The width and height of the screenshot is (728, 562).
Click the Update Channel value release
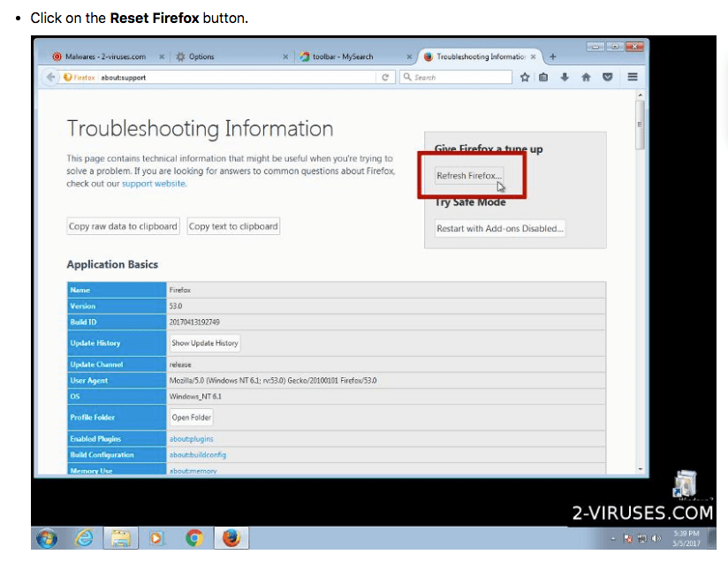tap(180, 365)
